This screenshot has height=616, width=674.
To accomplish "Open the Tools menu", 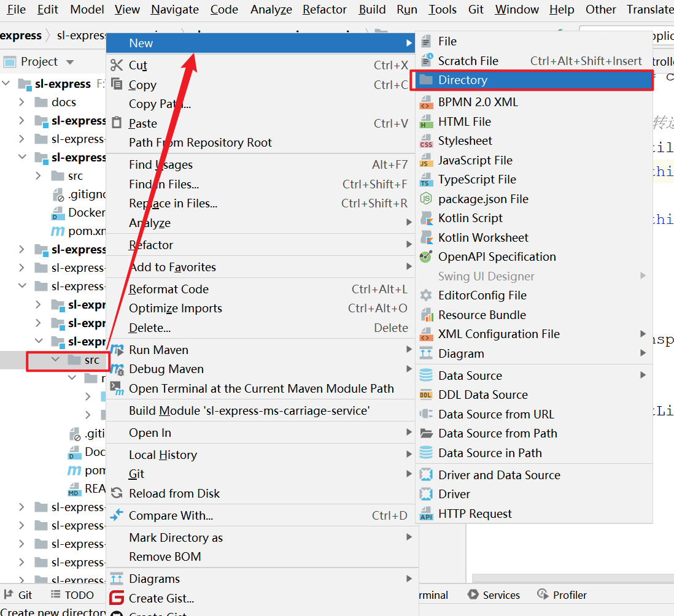I will point(443,9).
